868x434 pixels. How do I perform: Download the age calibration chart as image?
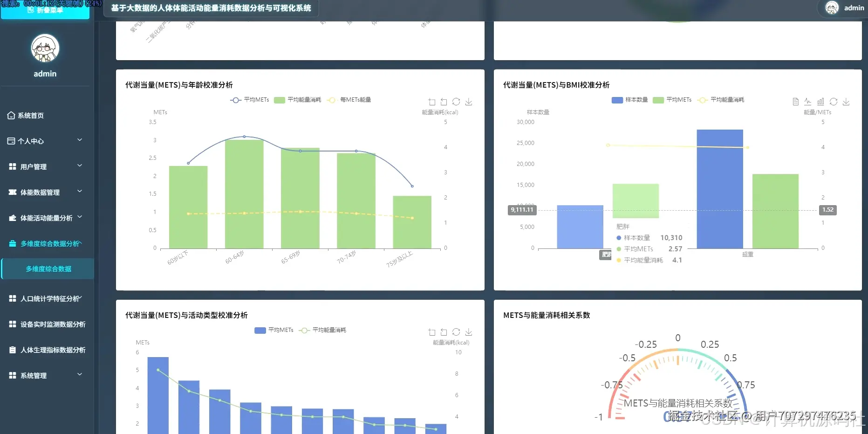point(469,102)
